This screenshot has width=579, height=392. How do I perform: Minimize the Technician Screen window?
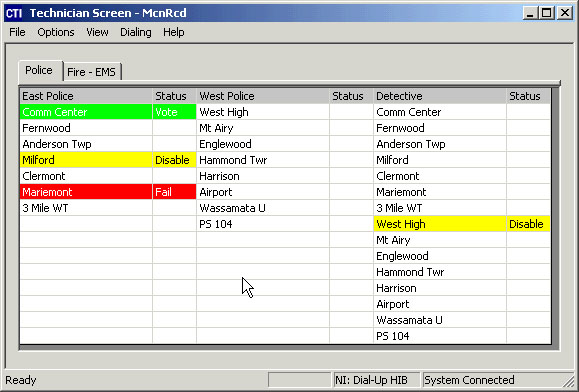click(530, 13)
